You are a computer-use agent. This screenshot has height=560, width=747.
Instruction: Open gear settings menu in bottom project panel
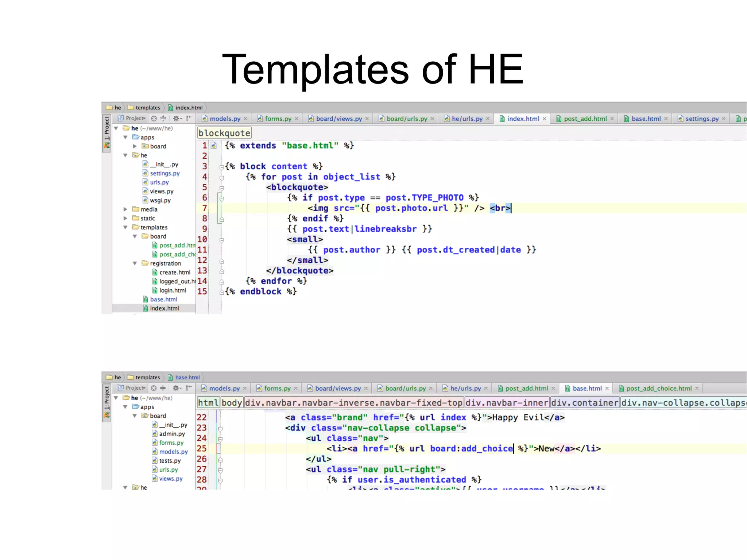[x=177, y=388]
